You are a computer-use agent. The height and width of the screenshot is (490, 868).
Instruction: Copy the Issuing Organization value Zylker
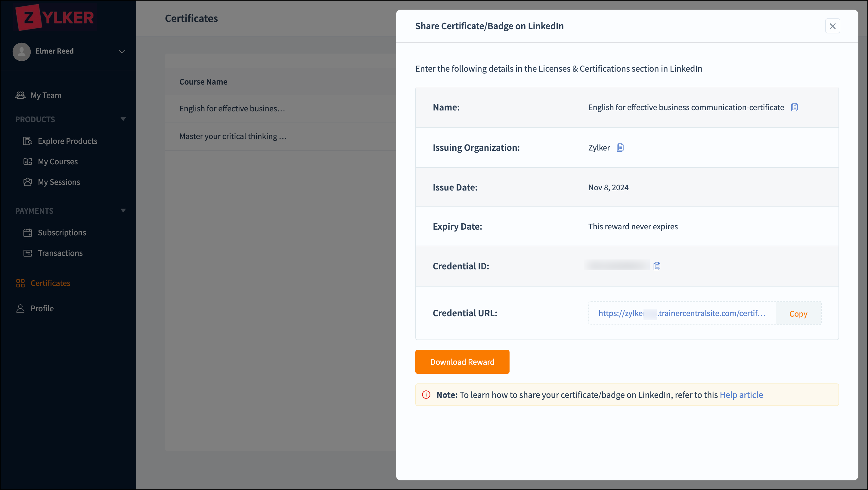tap(620, 147)
